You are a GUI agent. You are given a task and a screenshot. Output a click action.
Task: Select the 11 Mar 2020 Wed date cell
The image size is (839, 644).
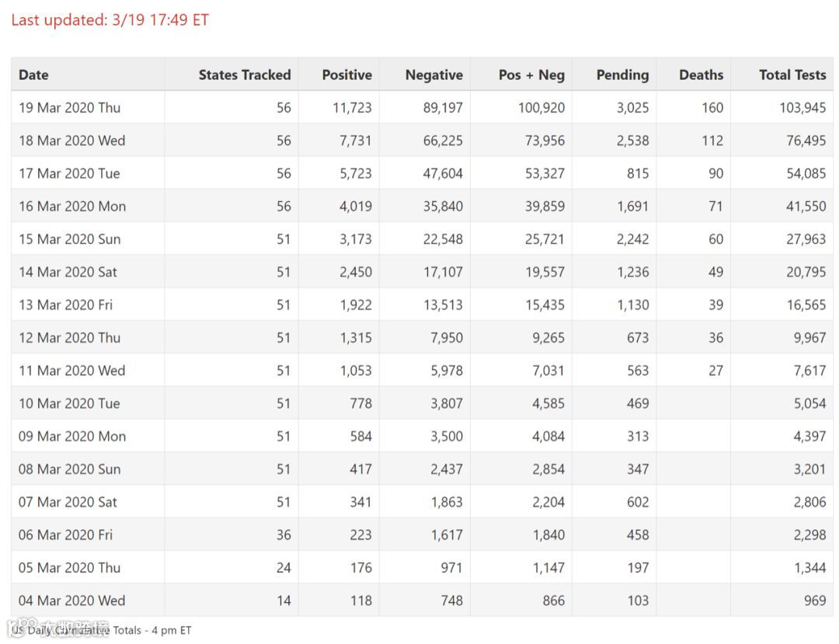(x=71, y=371)
